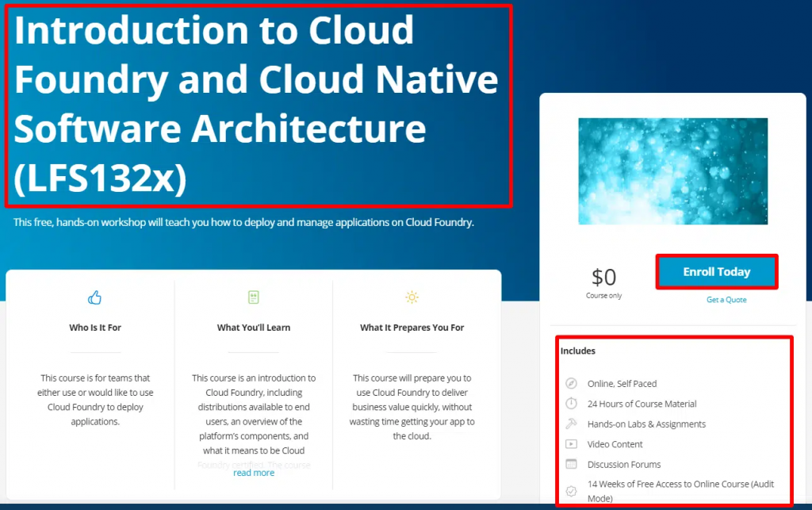
Task: Click the Includes section header
Action: pyautogui.click(x=578, y=351)
